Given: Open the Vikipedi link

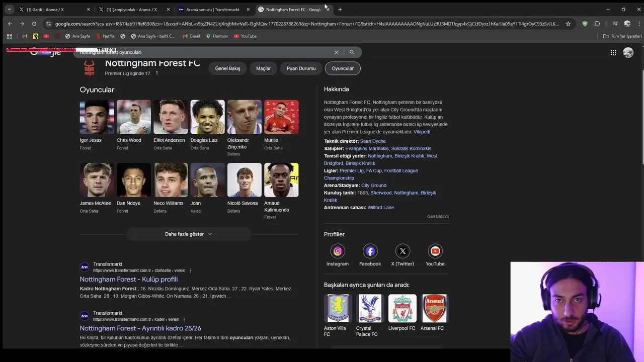Looking at the screenshot, I should (422, 132).
